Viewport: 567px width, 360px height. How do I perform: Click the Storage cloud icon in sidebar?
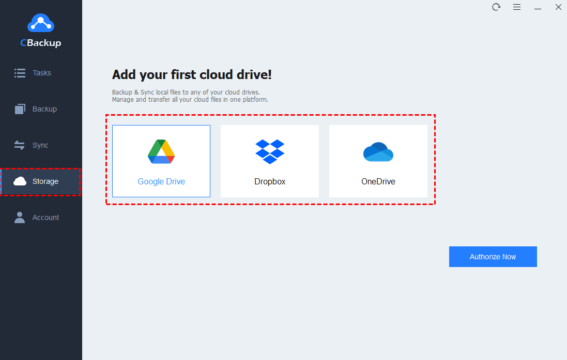pos(20,181)
